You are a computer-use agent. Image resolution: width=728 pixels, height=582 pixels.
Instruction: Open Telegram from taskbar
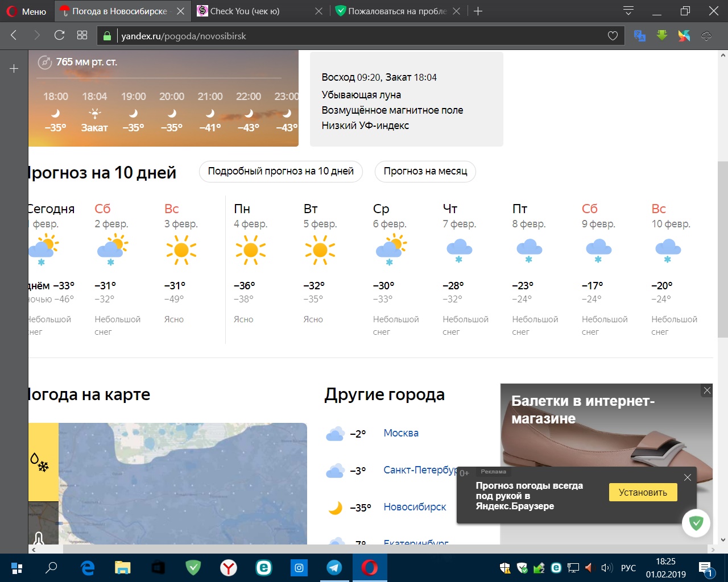334,568
